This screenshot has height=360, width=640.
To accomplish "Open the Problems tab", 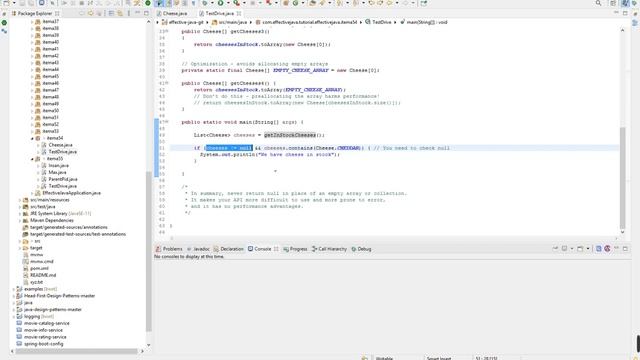I will (169, 249).
